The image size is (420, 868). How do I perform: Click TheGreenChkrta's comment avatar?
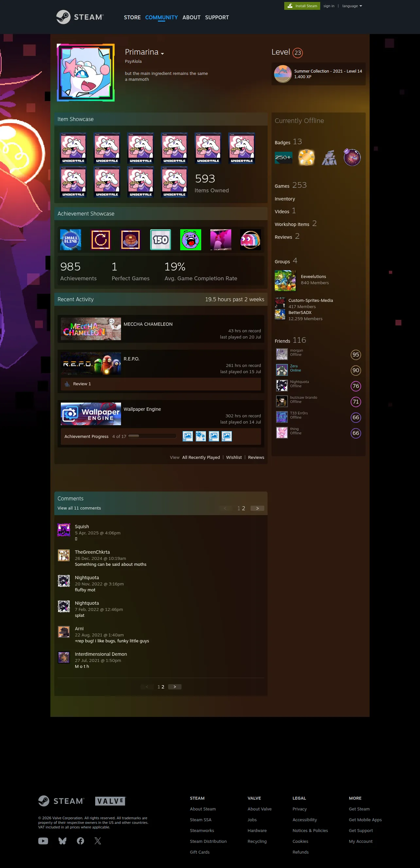(64, 555)
